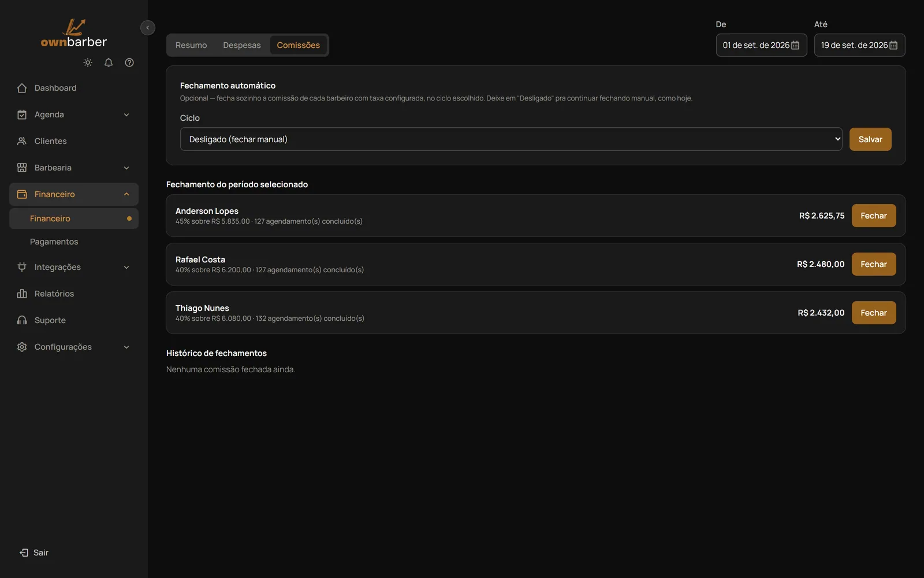Image resolution: width=924 pixels, height=578 pixels.
Task: Expand the Agenda menu chevron
Action: pyautogui.click(x=126, y=114)
